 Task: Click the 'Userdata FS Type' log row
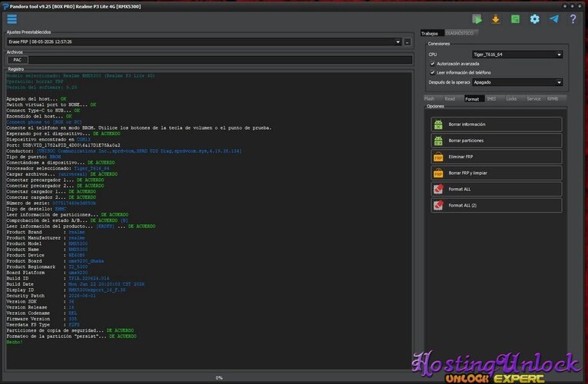point(43,325)
